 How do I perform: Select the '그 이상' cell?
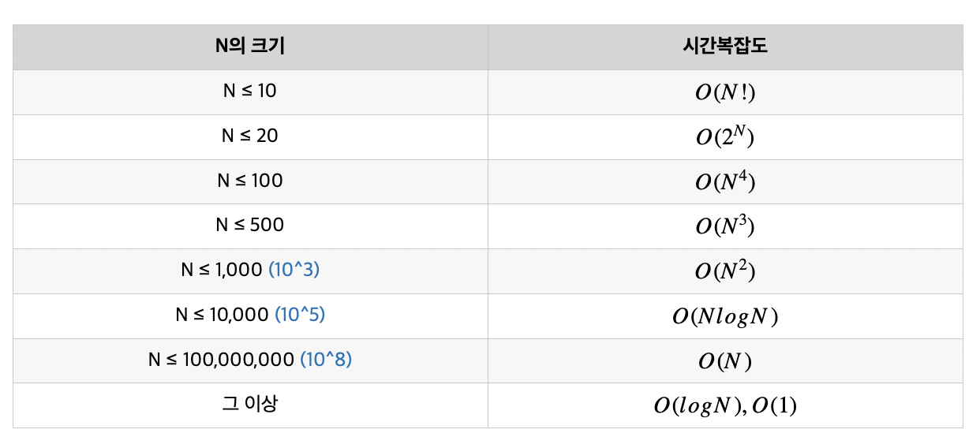coord(250,405)
